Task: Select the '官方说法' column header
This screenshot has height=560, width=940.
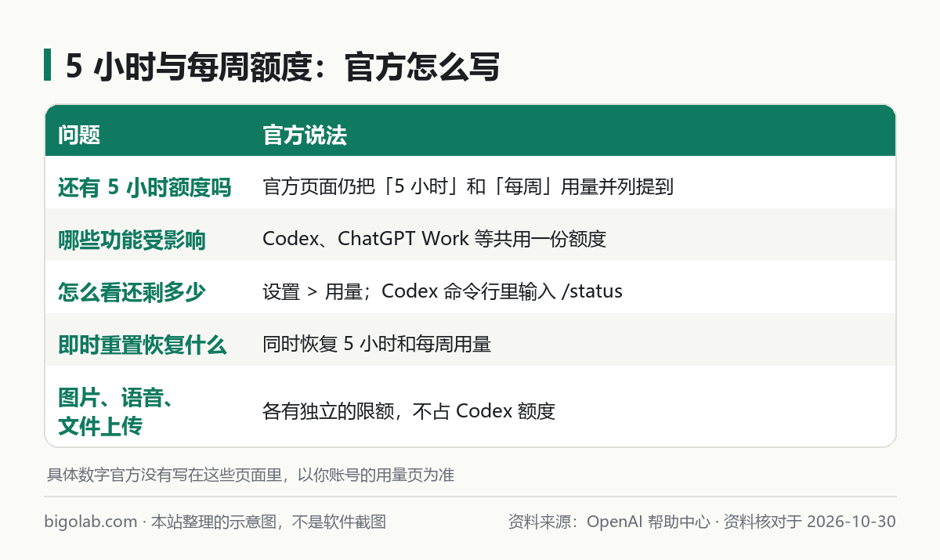Action: click(x=305, y=135)
